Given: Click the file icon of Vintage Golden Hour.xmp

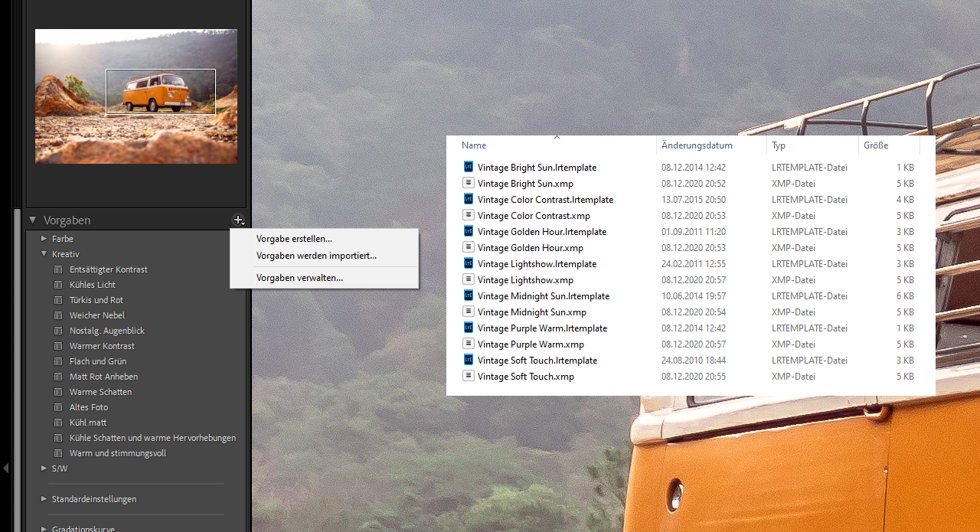Looking at the screenshot, I should [469, 247].
